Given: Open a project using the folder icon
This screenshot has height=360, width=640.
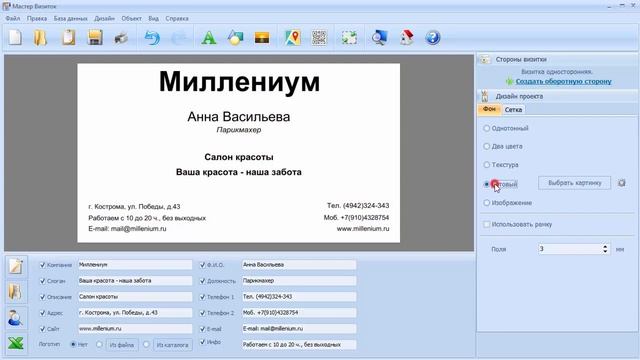Looking at the screenshot, I should [x=40, y=38].
